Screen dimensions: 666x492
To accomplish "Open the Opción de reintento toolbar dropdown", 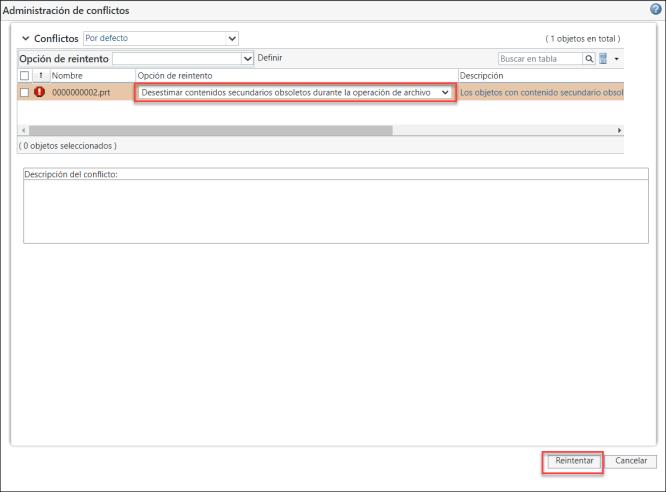I will coord(183,59).
